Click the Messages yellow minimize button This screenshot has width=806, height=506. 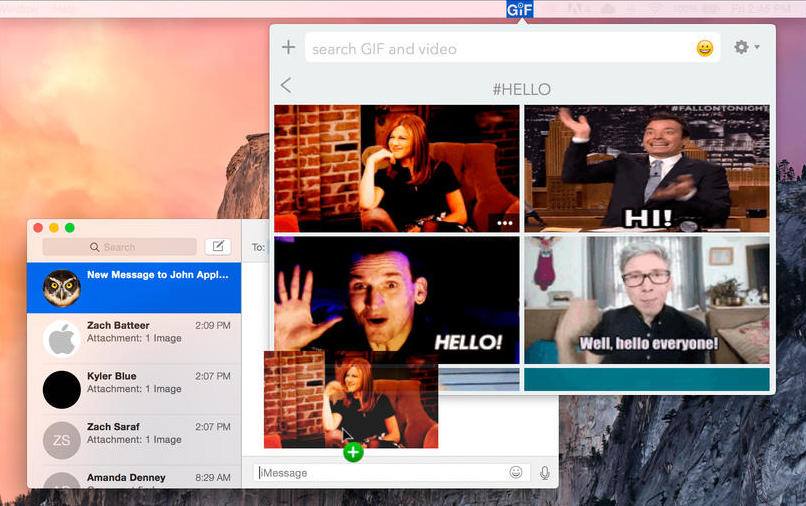coord(54,228)
